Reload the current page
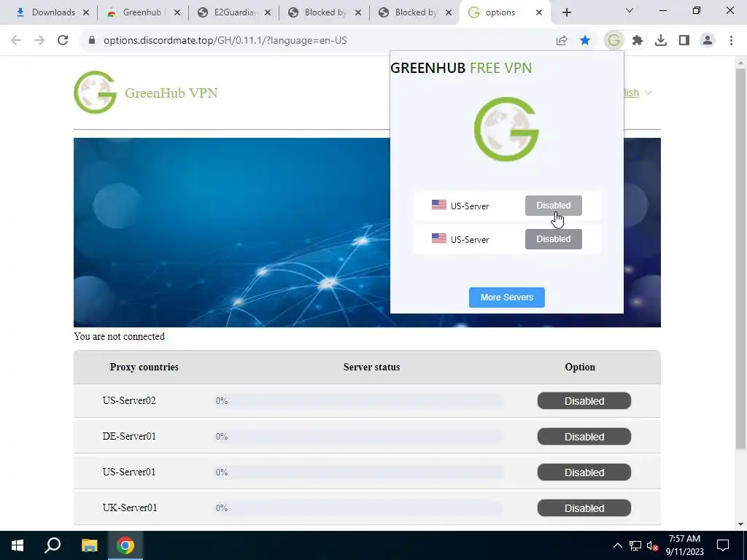This screenshot has width=747, height=560. click(63, 41)
